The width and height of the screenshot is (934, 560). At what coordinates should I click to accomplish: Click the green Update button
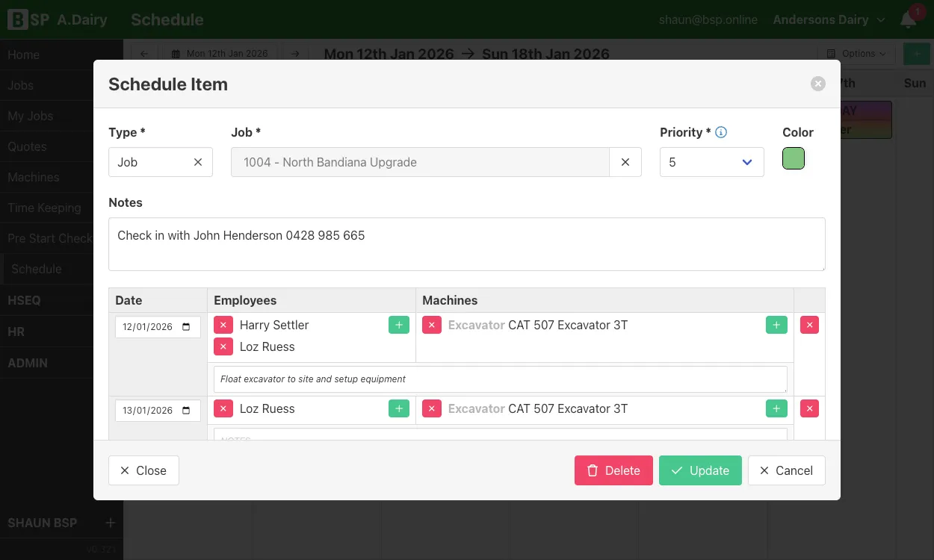click(x=700, y=470)
